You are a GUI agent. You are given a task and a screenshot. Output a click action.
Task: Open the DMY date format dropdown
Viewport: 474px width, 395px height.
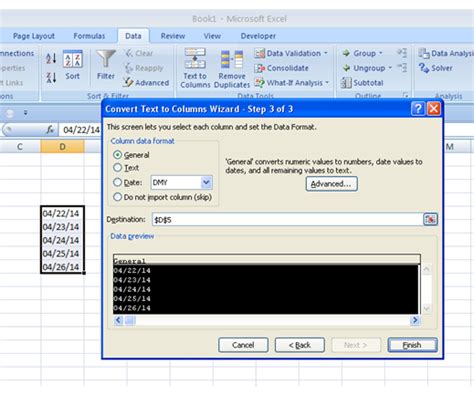pyautogui.click(x=206, y=182)
